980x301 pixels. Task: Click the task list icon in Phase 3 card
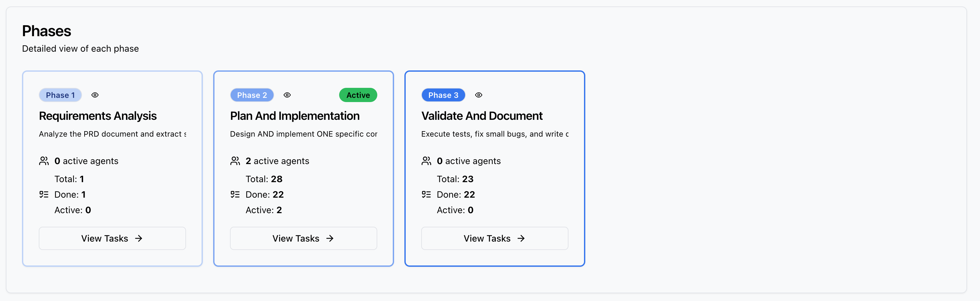(426, 194)
